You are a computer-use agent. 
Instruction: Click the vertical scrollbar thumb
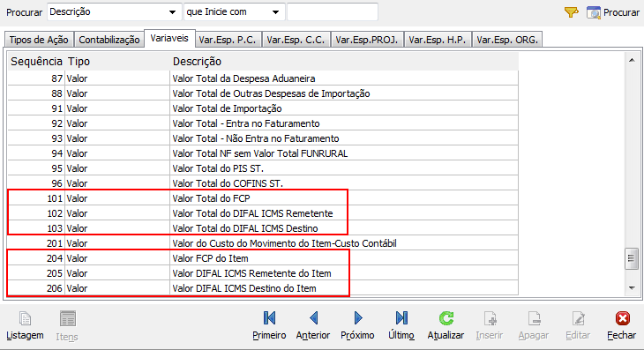[x=632, y=258]
